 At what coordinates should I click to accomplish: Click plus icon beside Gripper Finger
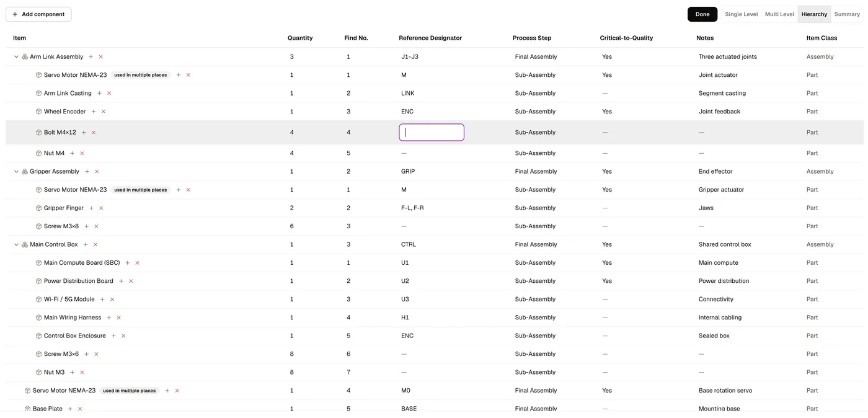click(x=91, y=208)
